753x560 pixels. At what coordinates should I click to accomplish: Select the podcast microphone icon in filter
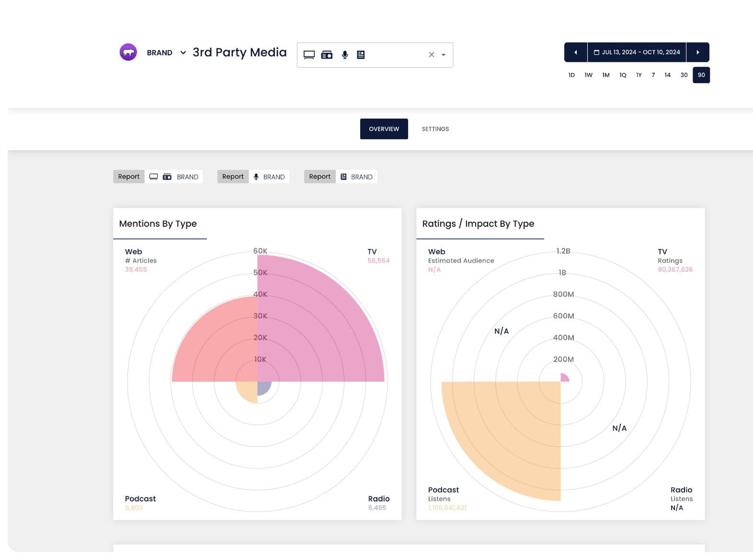[344, 55]
